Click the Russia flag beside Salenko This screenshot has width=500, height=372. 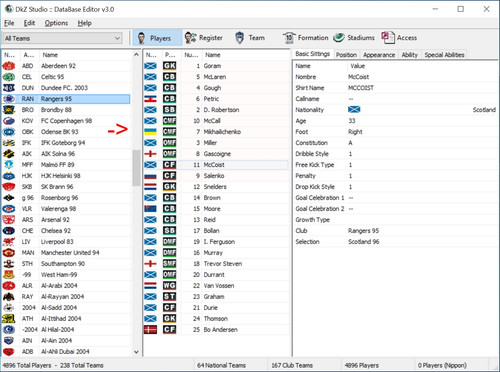(x=150, y=176)
